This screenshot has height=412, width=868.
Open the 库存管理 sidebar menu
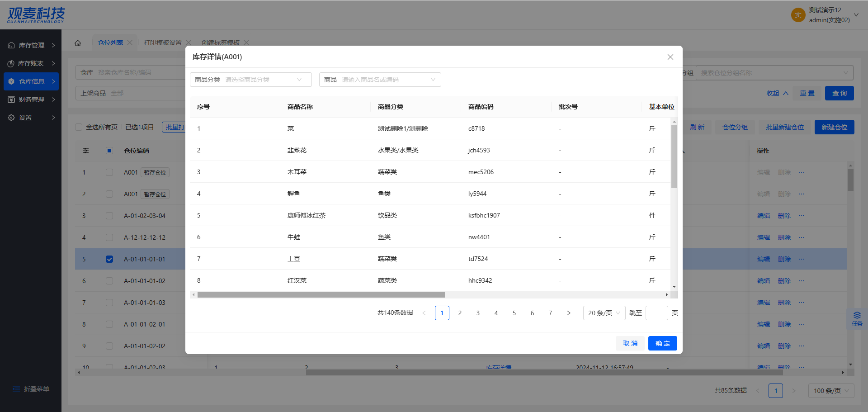(31, 45)
